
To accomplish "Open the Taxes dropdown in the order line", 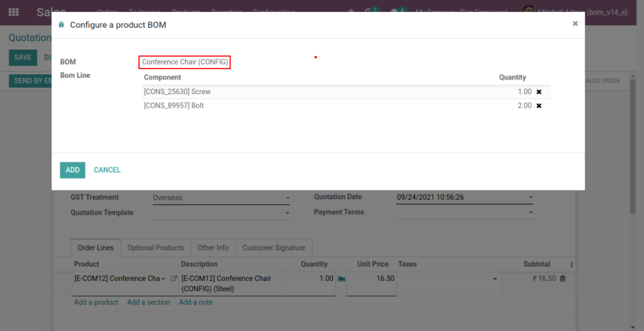I will (x=494, y=279).
